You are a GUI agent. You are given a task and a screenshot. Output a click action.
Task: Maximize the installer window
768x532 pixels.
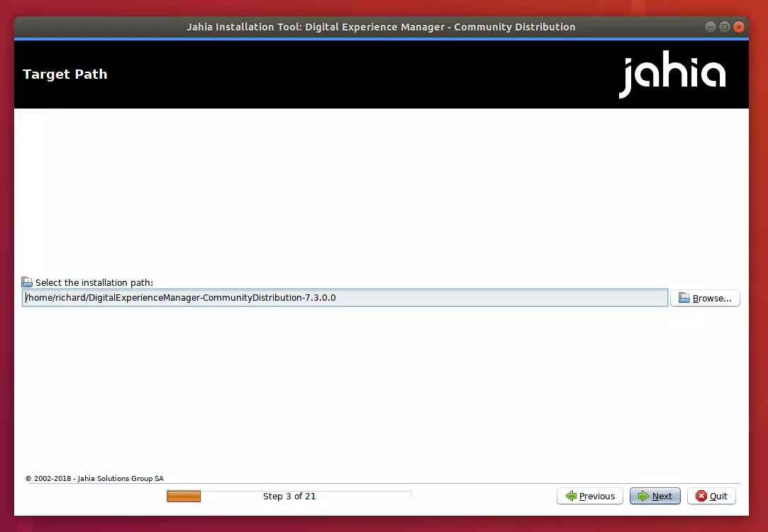725,27
